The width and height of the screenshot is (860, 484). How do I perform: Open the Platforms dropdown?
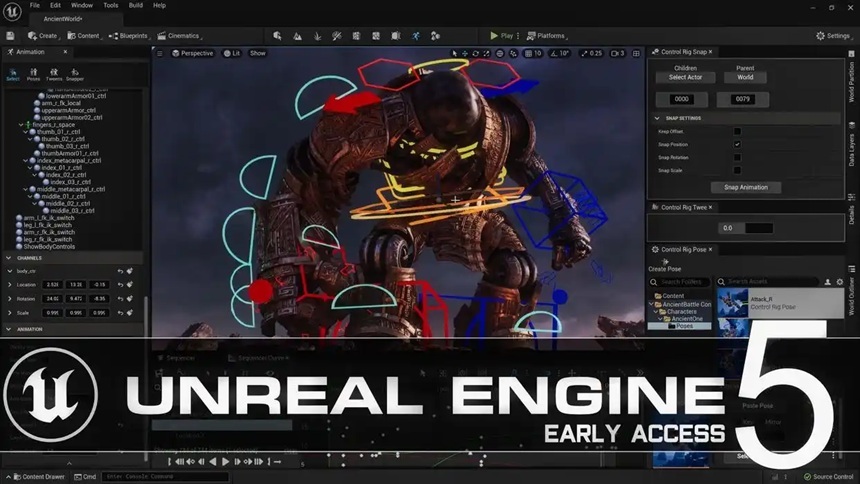547,36
